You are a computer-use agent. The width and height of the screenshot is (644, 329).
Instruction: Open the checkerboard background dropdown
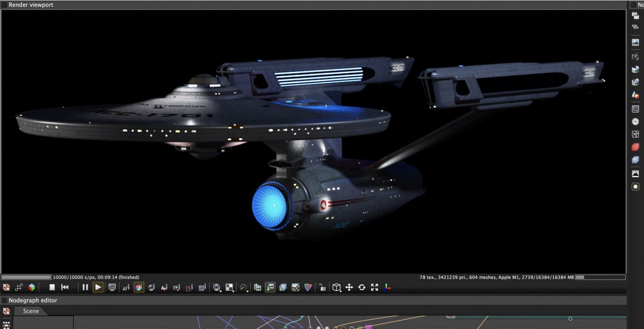pyautogui.click(x=229, y=288)
